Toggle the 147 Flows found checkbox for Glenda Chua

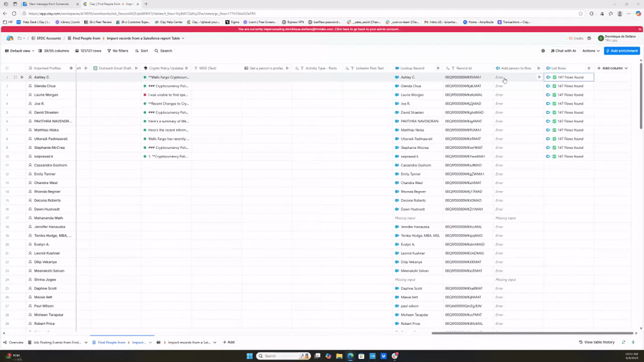(x=554, y=86)
